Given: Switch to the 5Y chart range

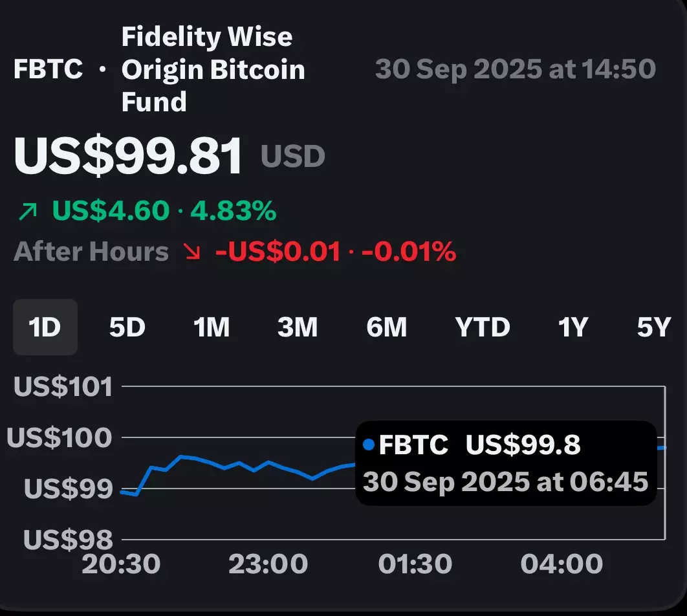Looking at the screenshot, I should (655, 327).
